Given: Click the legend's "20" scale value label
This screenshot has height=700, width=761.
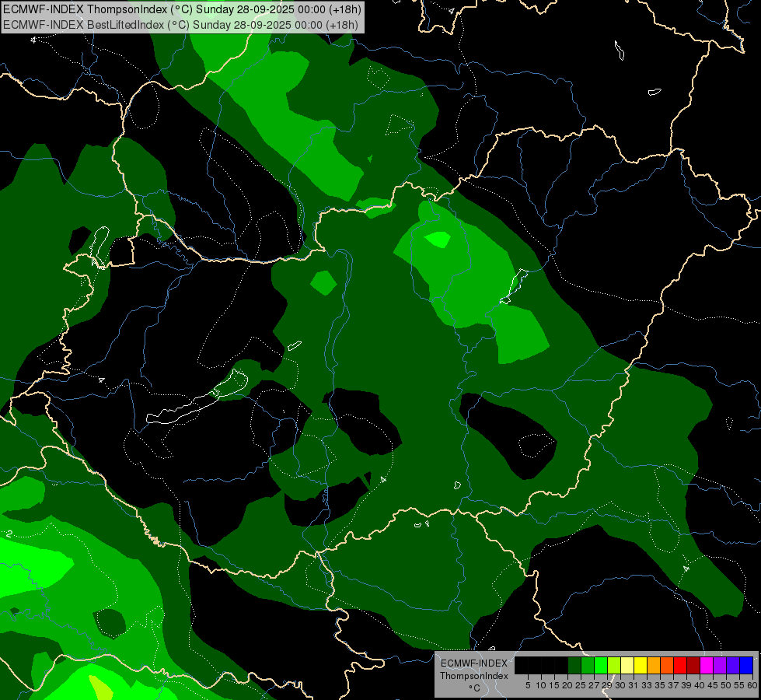Looking at the screenshot, I should point(567,685).
